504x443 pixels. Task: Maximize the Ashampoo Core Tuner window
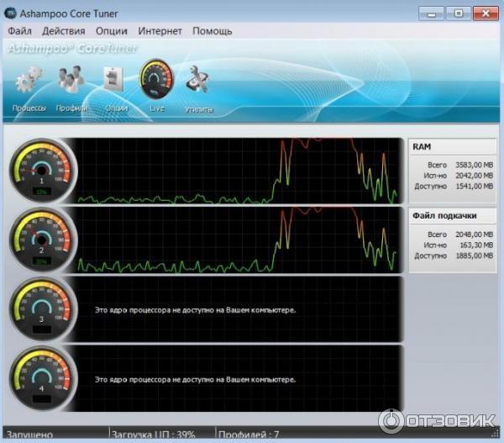[x=459, y=13]
